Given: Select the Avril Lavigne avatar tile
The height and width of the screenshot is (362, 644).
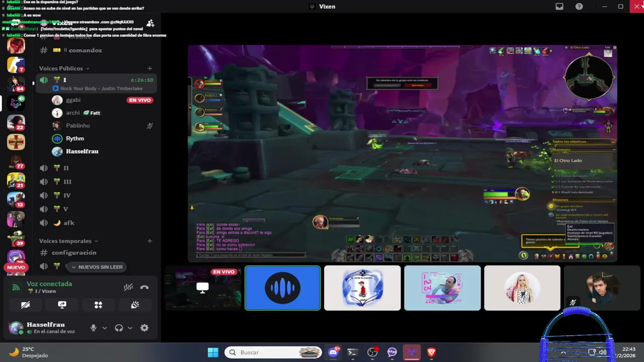Looking at the screenshot, I should pyautogui.click(x=522, y=288).
